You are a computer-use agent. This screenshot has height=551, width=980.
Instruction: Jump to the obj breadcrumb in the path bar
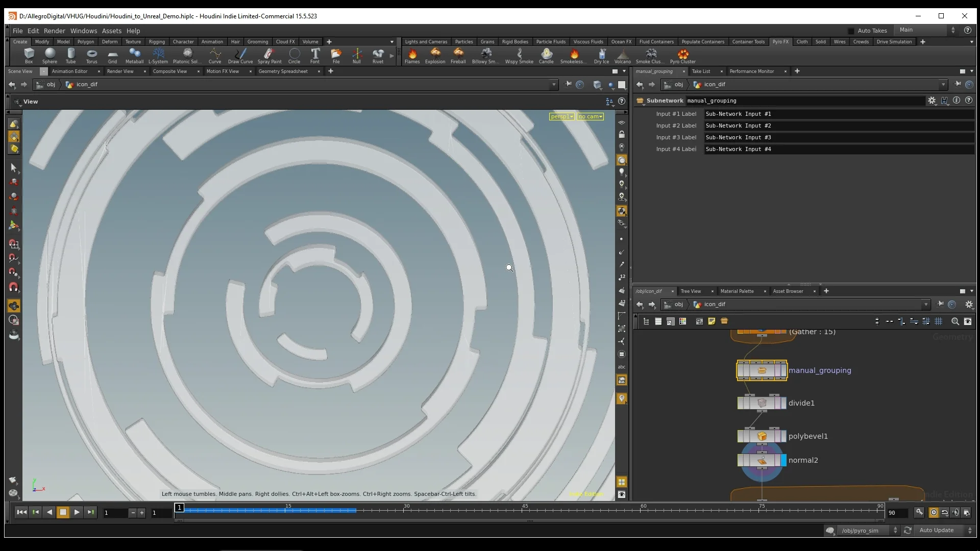[51, 85]
